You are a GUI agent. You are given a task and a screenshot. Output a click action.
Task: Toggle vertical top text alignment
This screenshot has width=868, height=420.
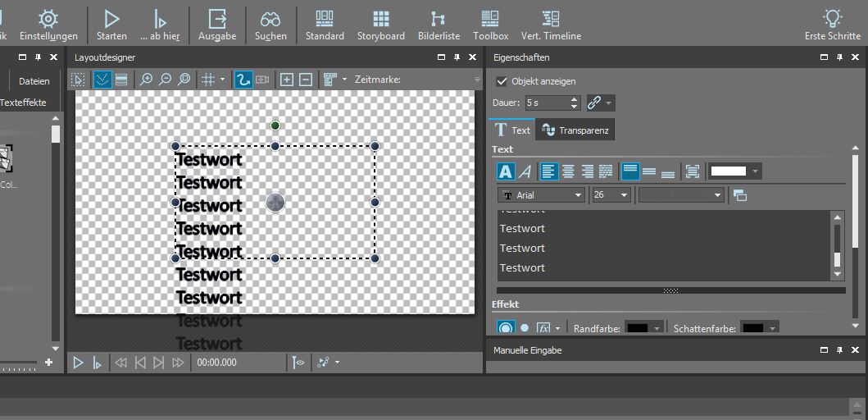point(629,171)
